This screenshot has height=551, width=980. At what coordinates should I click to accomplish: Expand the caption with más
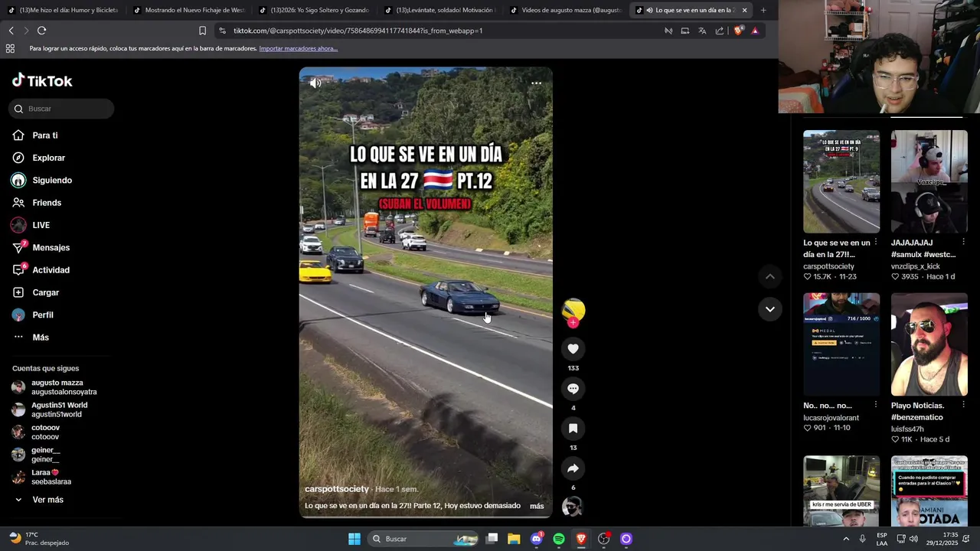pyautogui.click(x=537, y=506)
